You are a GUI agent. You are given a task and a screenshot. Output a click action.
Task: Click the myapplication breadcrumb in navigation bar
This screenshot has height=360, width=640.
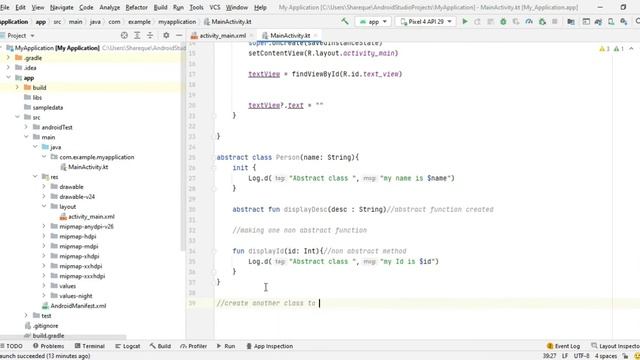tap(177, 22)
